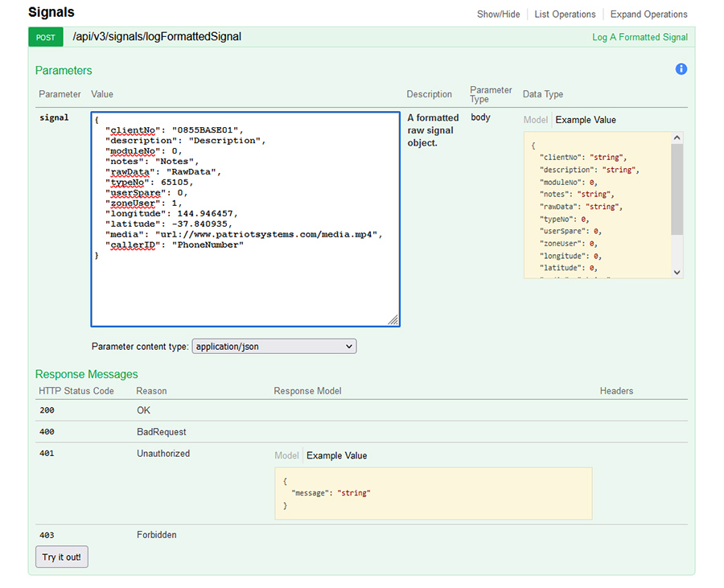Expand Operations for Signals
Viewport: 724px width, 588px height.
648,14
